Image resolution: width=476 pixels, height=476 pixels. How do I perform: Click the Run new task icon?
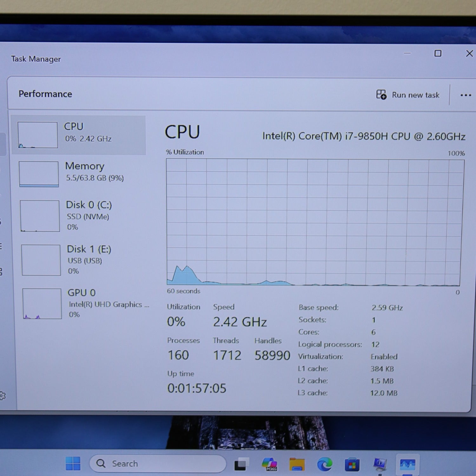tap(381, 95)
